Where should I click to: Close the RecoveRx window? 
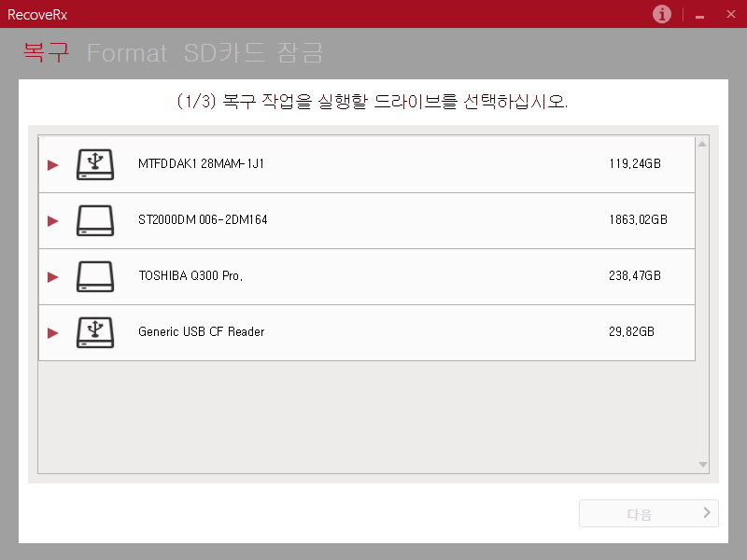730,14
